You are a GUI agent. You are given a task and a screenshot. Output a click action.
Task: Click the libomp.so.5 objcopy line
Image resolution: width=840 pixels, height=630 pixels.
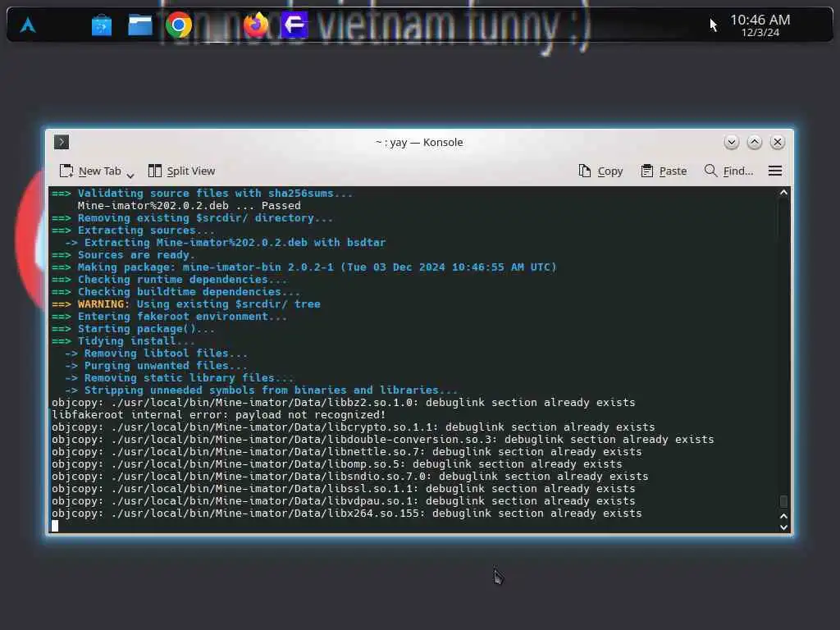coord(337,464)
